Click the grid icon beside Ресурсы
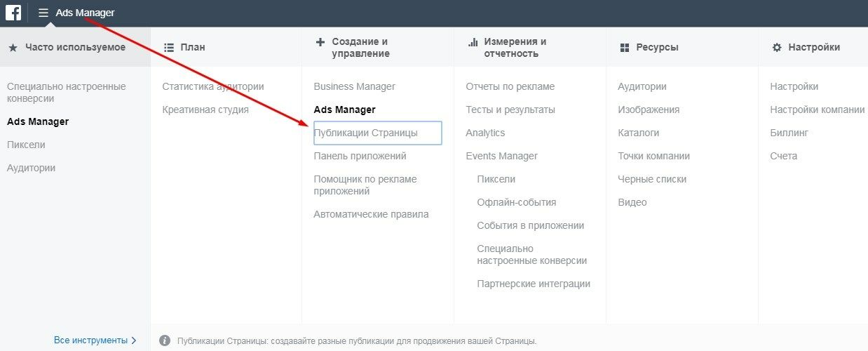The height and width of the screenshot is (351, 868). [625, 47]
